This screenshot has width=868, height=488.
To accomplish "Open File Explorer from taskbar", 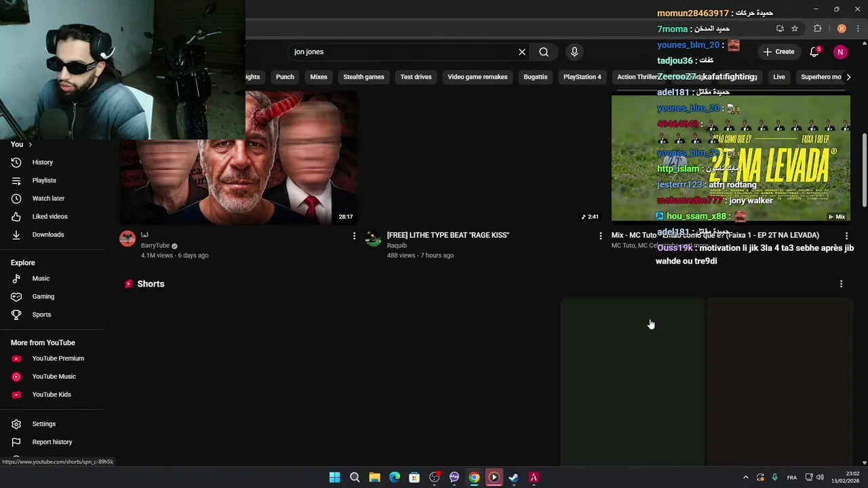I will point(374,478).
